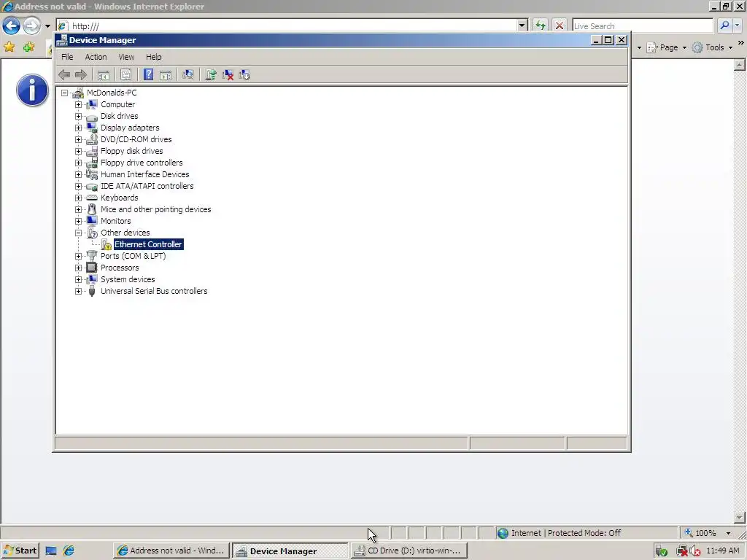The image size is (747, 560).
Task: Click the Update Driver Software toolbar icon
Action: (x=211, y=75)
